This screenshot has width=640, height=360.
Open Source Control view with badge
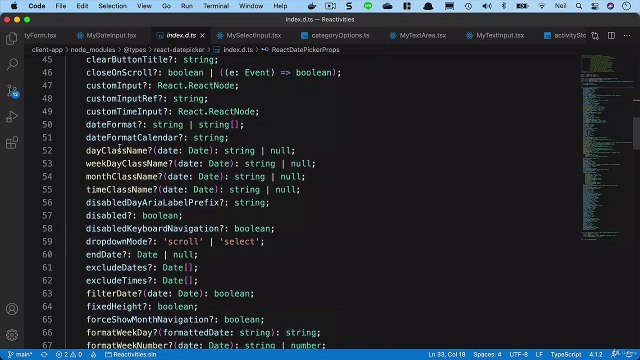tap(12, 91)
